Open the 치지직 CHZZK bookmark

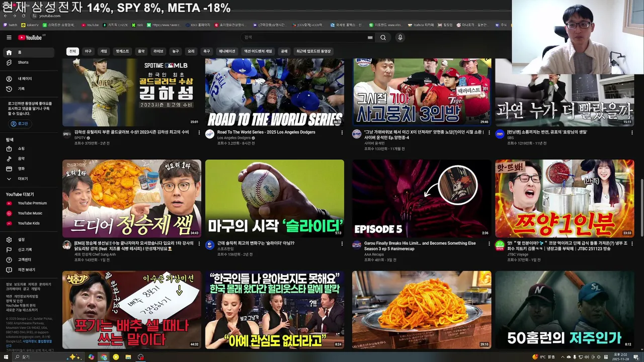[116, 25]
